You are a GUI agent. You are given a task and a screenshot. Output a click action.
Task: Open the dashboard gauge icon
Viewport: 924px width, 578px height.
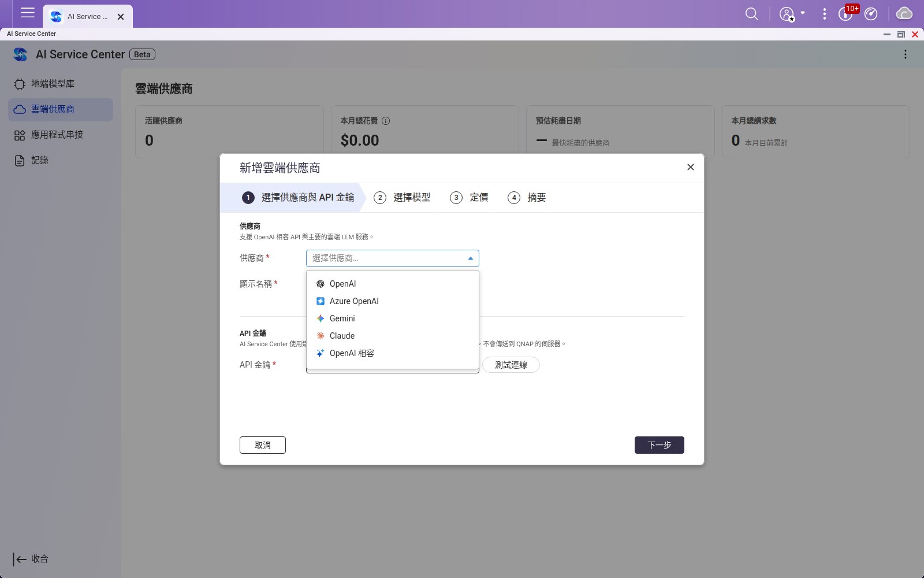point(871,14)
